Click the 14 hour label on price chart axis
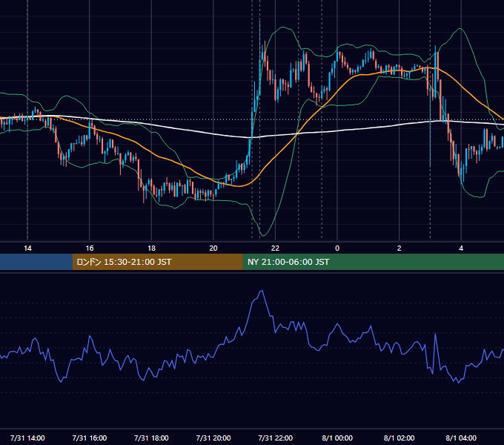 point(27,248)
